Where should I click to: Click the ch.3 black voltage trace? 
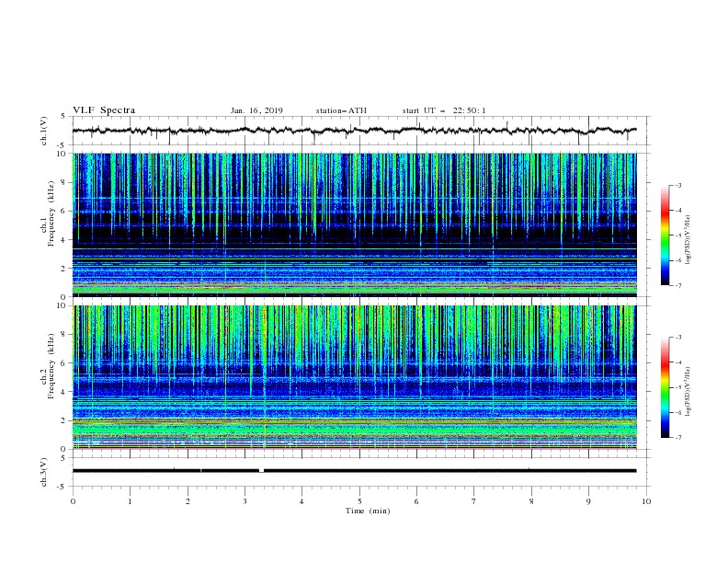tap(354, 471)
